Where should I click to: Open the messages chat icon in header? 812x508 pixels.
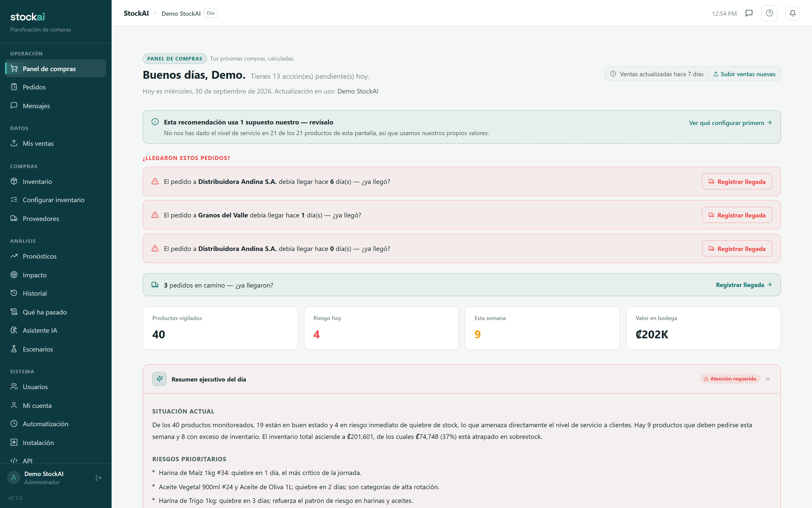[749, 13]
